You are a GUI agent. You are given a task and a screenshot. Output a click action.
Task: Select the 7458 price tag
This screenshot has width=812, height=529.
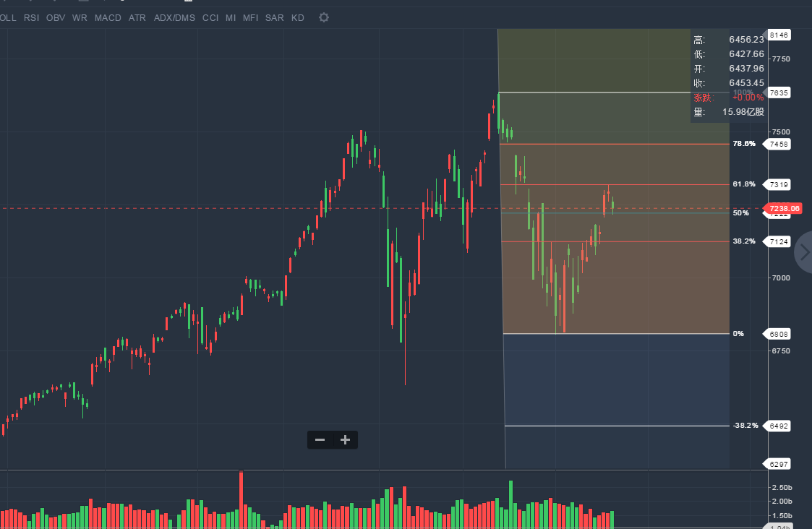point(778,145)
